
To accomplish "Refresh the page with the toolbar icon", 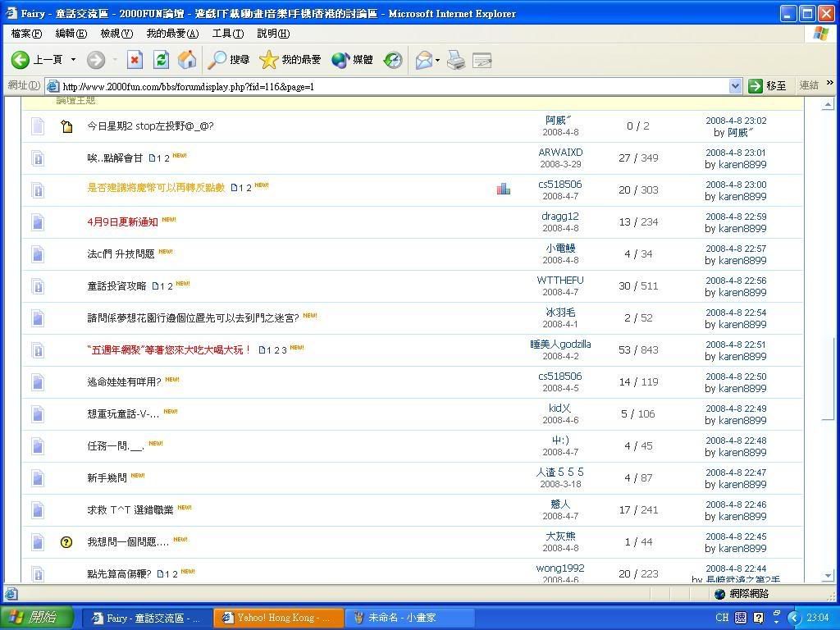I will tap(161, 60).
